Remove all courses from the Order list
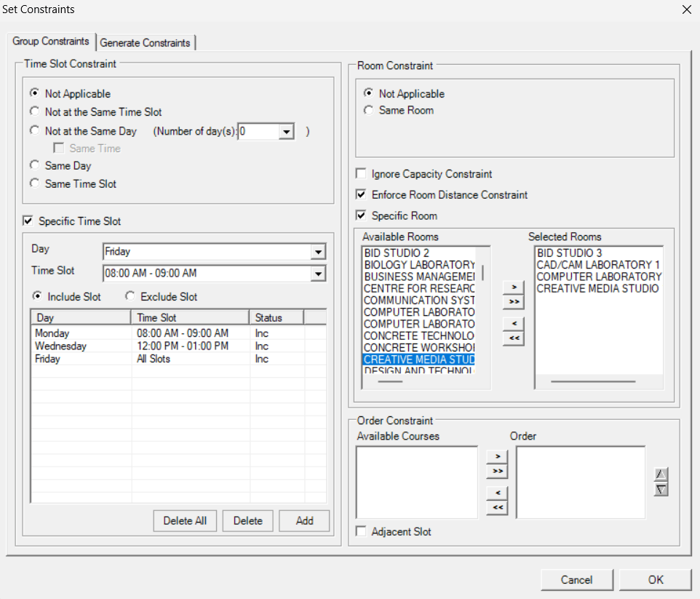Image resolution: width=700 pixels, height=599 pixels. pos(497,507)
